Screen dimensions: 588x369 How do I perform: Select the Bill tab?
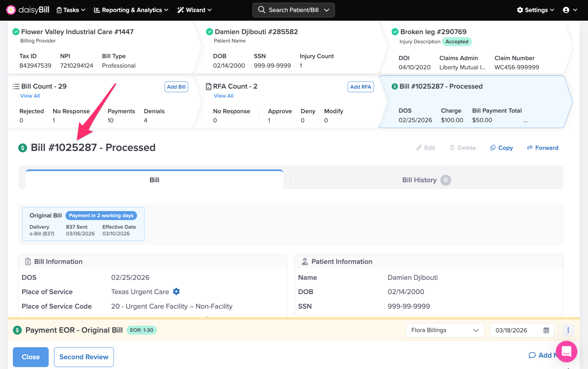154,180
